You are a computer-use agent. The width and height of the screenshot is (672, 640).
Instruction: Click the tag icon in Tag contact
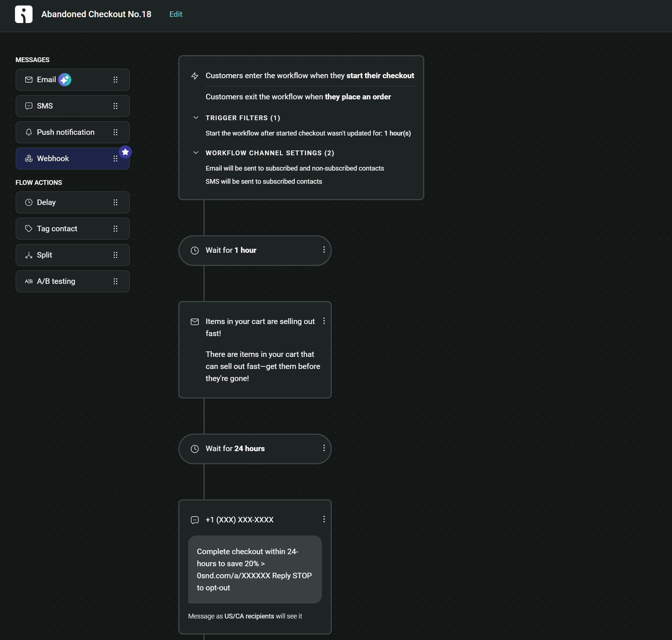(x=29, y=229)
